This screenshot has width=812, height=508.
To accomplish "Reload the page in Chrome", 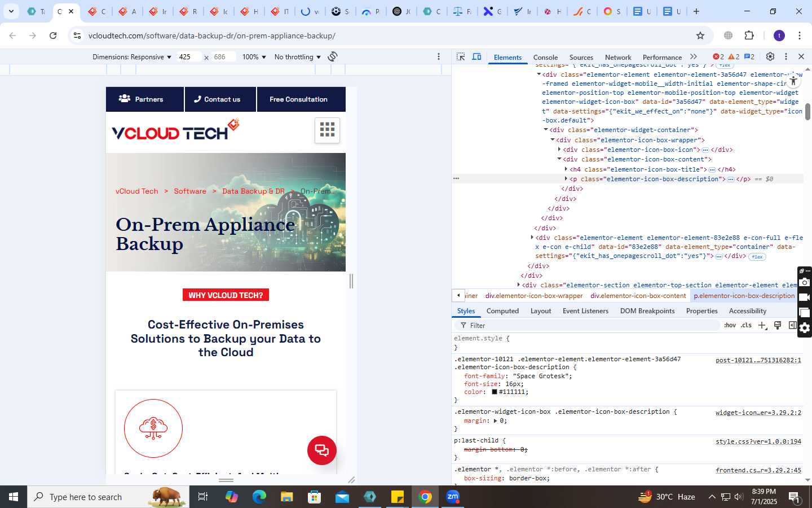I will coord(53,36).
